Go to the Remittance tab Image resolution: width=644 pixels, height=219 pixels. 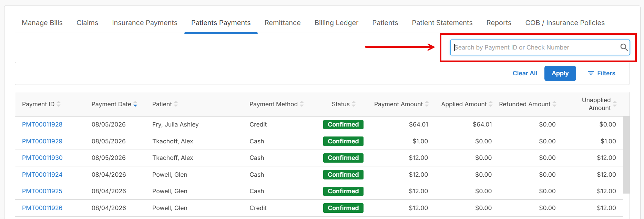[x=283, y=23]
